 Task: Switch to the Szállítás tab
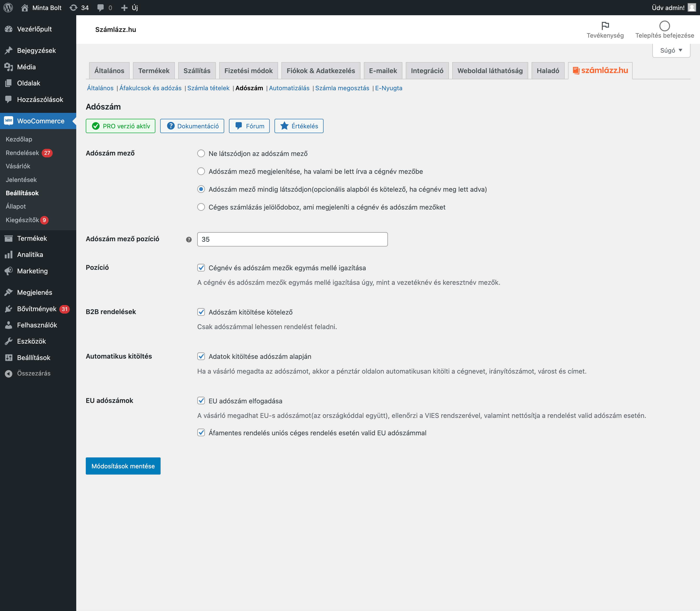(197, 70)
